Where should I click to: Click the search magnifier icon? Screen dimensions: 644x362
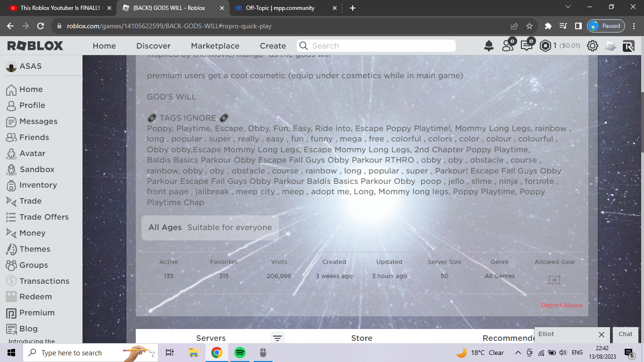tap(304, 46)
